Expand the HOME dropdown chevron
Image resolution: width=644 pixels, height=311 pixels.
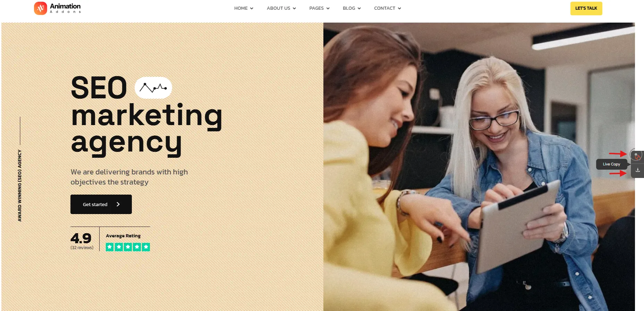(x=252, y=8)
